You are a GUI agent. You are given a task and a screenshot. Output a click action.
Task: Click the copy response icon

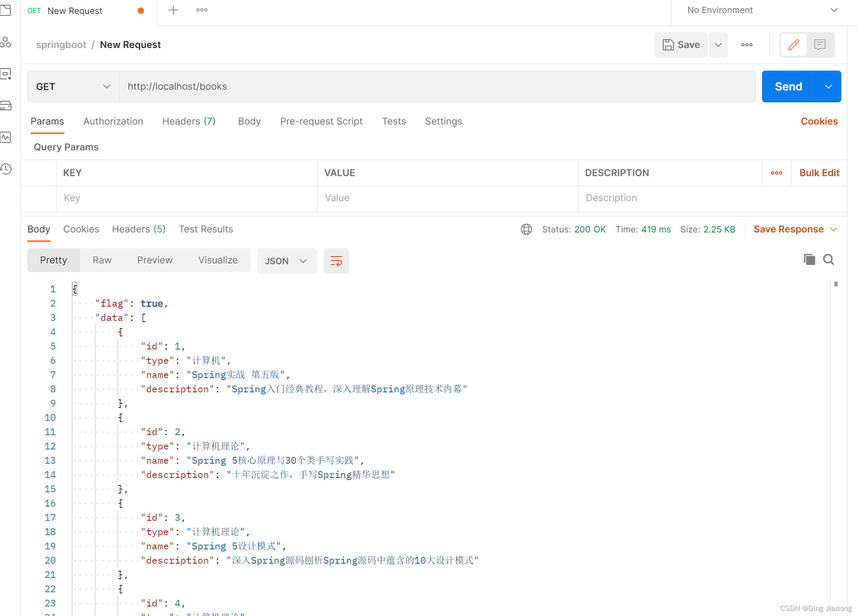click(809, 260)
